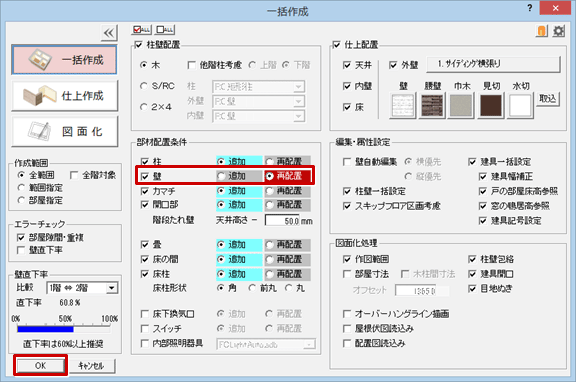Open the exterior wall type 1.サイディング横張り button
The height and width of the screenshot is (382, 576).
493,64
